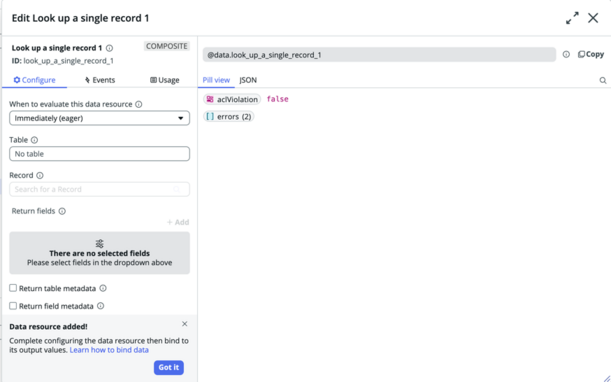Copy the data resource path
611x382 pixels.
pyautogui.click(x=591, y=55)
